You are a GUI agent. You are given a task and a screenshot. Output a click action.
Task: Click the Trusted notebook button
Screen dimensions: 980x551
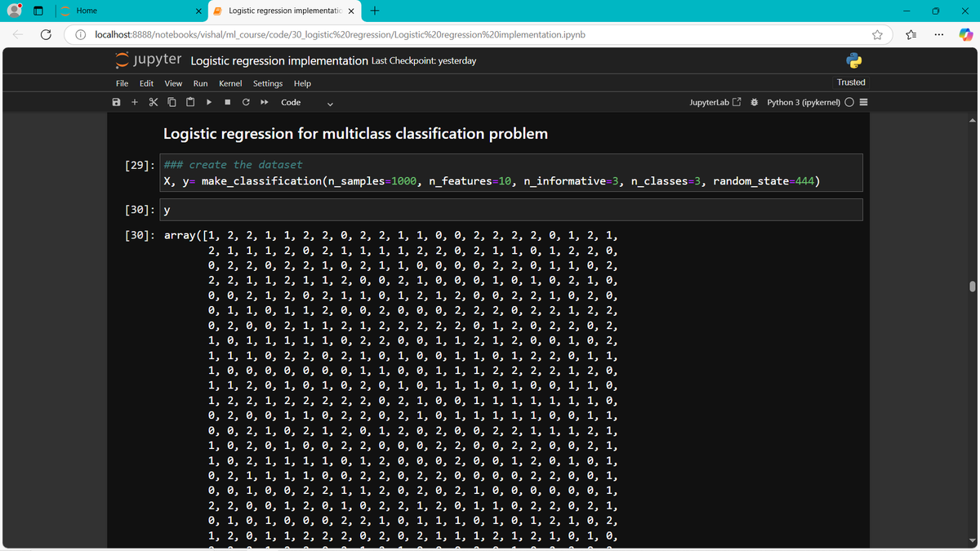[851, 82]
